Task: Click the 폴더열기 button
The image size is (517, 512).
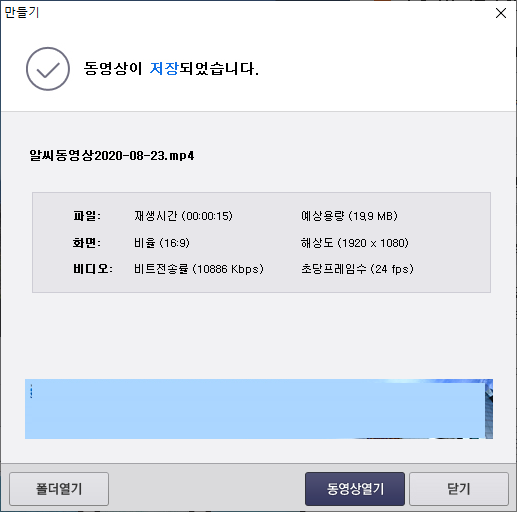Action: tap(59, 489)
